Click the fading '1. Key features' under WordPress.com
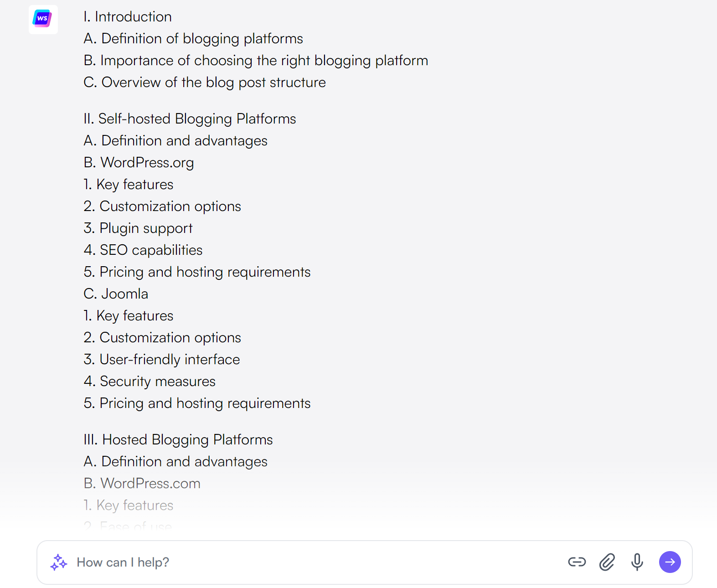 click(x=128, y=505)
